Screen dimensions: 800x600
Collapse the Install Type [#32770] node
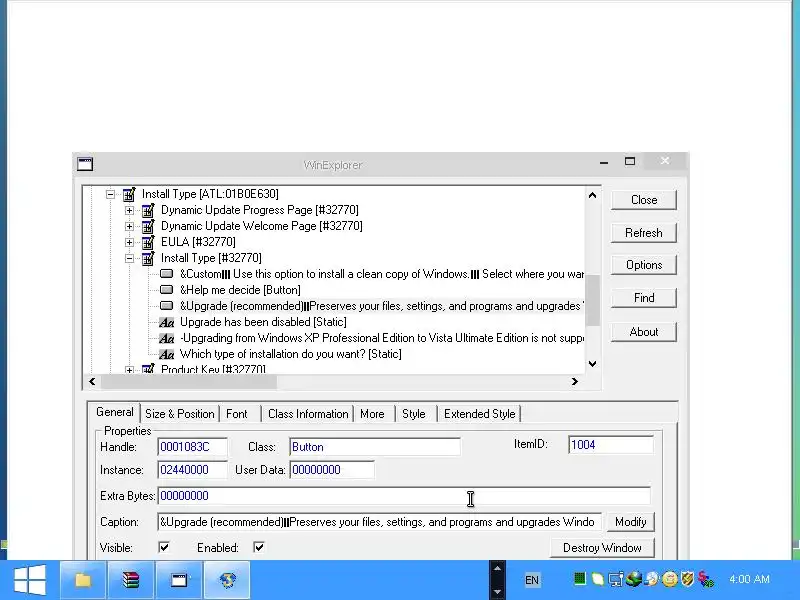pos(129,258)
